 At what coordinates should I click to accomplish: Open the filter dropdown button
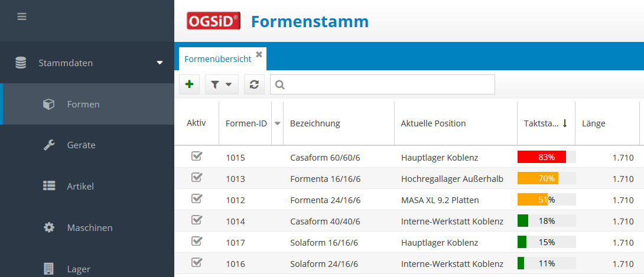221,84
